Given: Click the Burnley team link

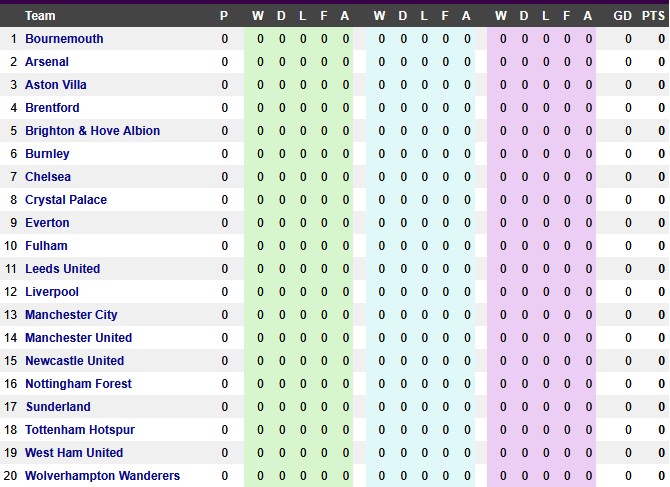Looking at the screenshot, I should point(47,154).
